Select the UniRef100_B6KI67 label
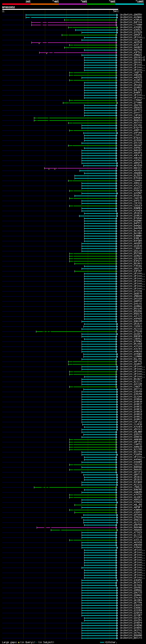 (131, 168)
